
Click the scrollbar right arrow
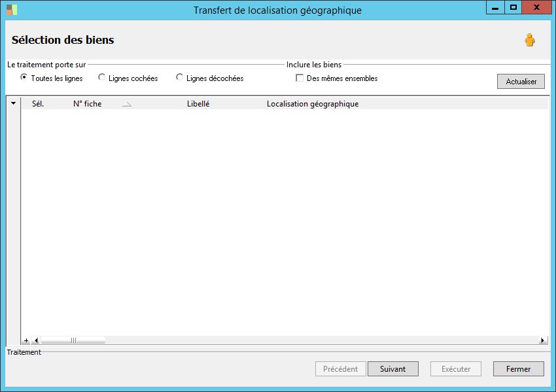[x=542, y=340]
